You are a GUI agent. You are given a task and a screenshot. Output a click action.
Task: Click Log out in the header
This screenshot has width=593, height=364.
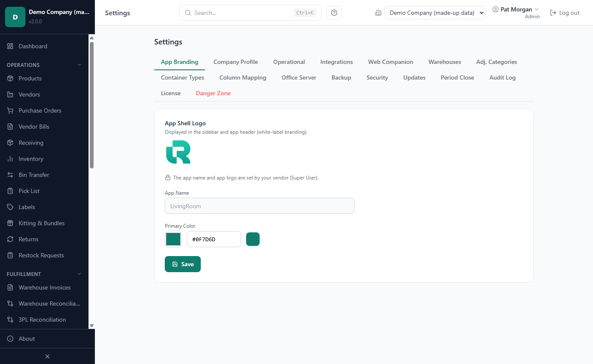click(565, 13)
